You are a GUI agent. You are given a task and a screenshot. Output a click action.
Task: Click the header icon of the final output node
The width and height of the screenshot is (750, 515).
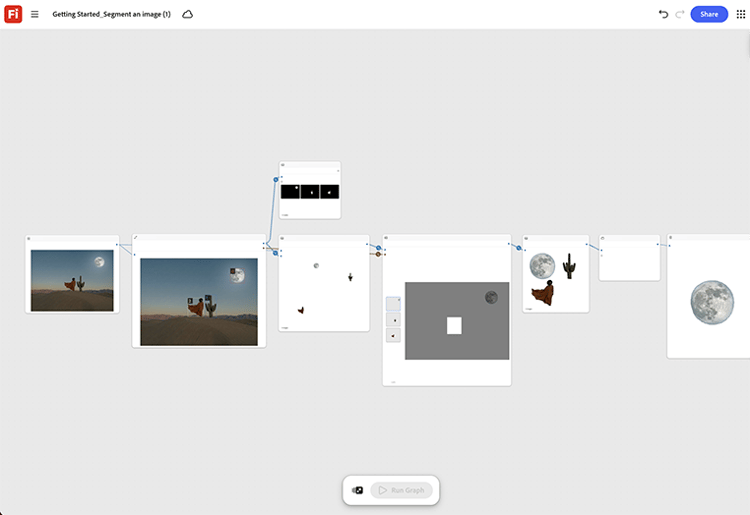(x=671, y=238)
